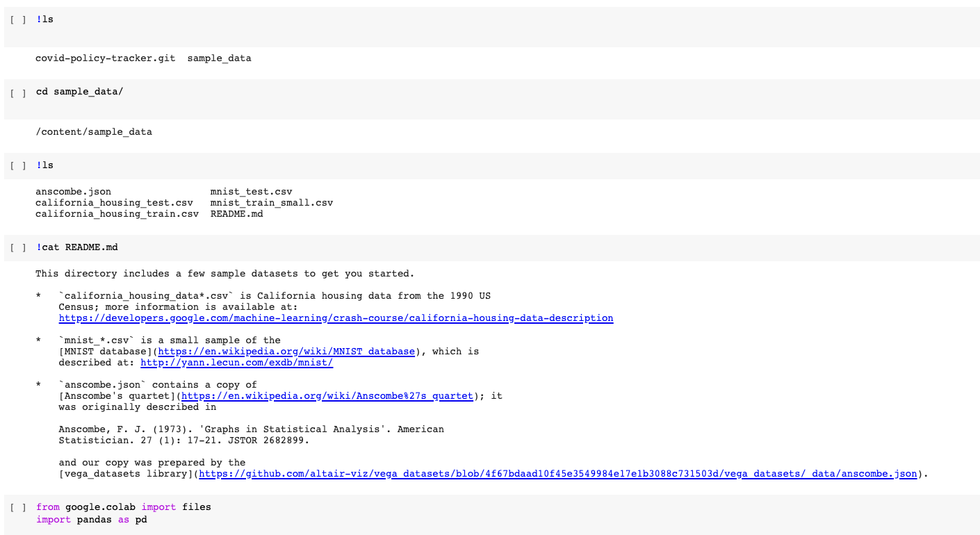Click the 'import pandas as pd' code line

click(x=92, y=520)
